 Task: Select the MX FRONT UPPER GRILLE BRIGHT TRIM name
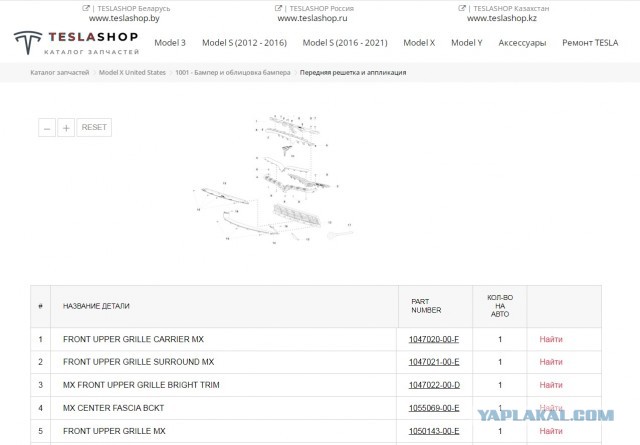(141, 385)
